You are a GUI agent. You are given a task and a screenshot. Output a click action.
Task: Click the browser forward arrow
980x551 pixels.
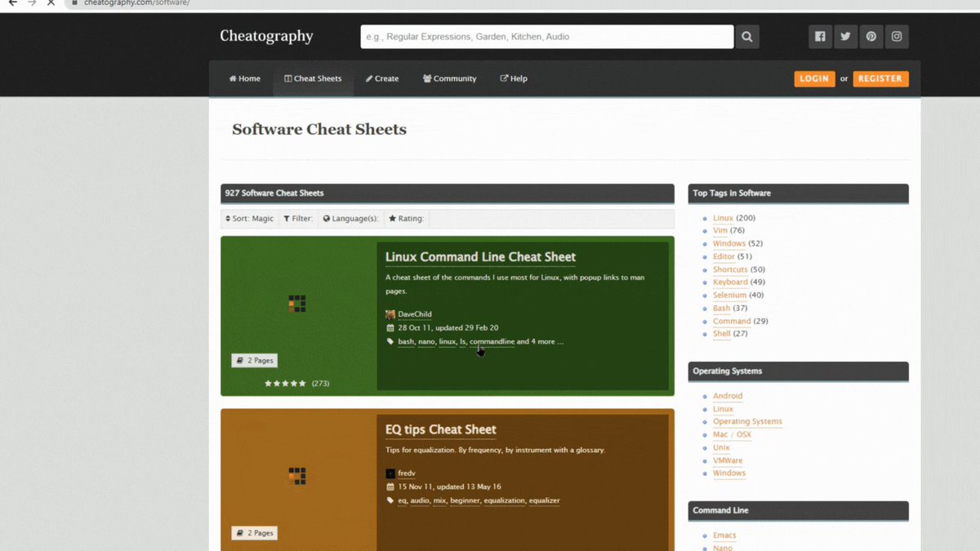tap(32, 3)
